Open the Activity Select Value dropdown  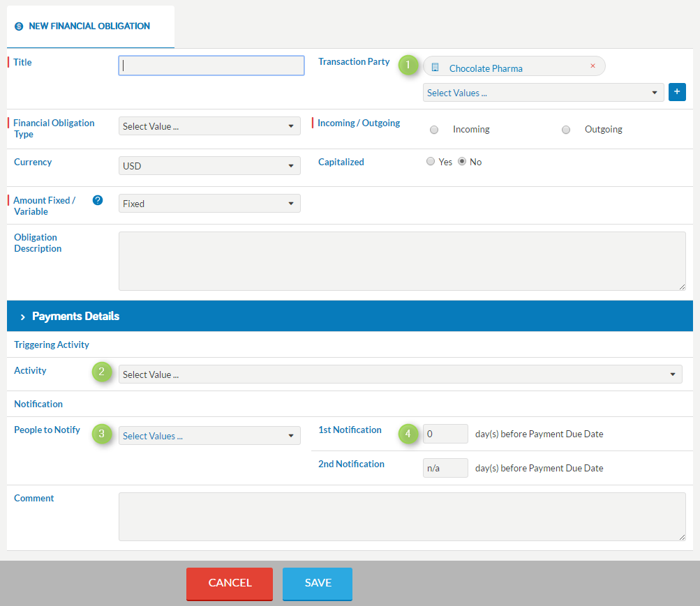click(400, 374)
